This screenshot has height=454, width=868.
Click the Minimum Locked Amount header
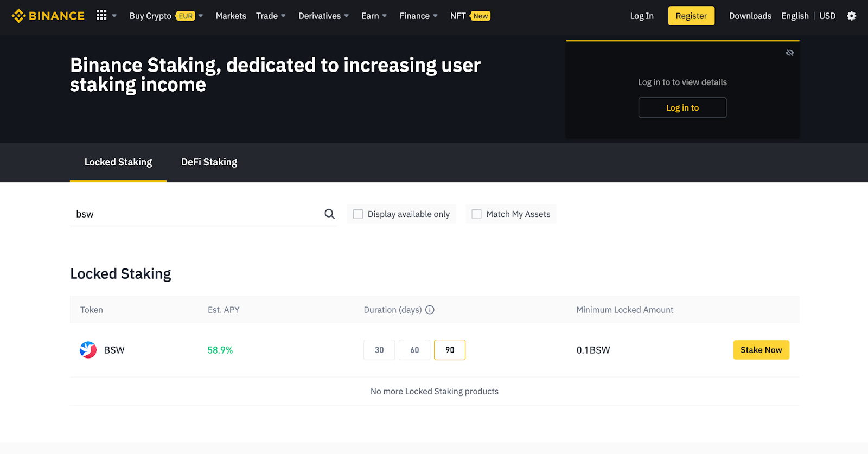624,310
